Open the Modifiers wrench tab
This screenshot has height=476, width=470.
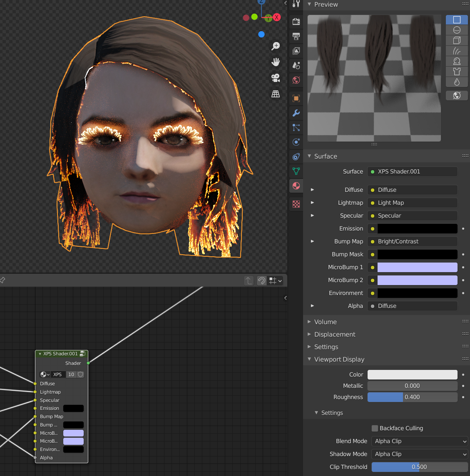pyautogui.click(x=296, y=113)
